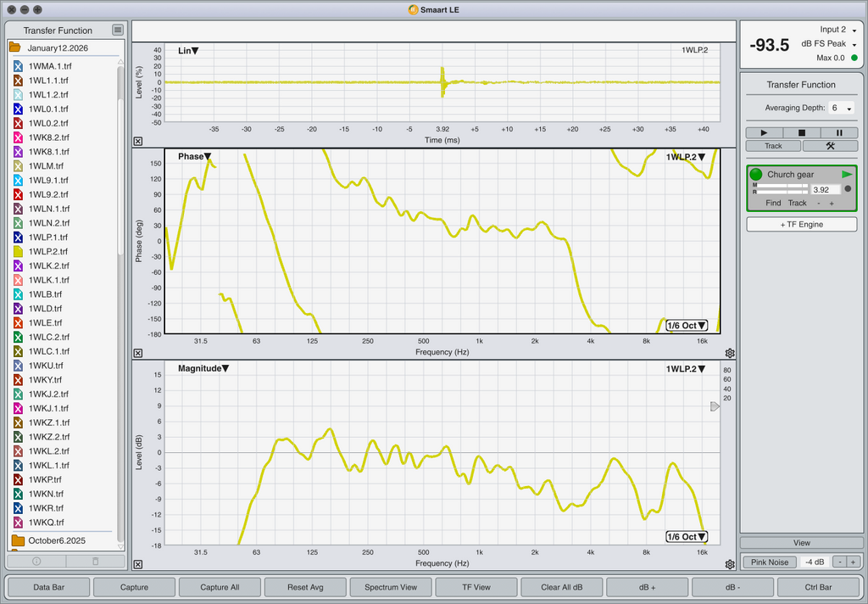
Task: Toggle the Church gear green enable circle
Action: click(x=756, y=174)
